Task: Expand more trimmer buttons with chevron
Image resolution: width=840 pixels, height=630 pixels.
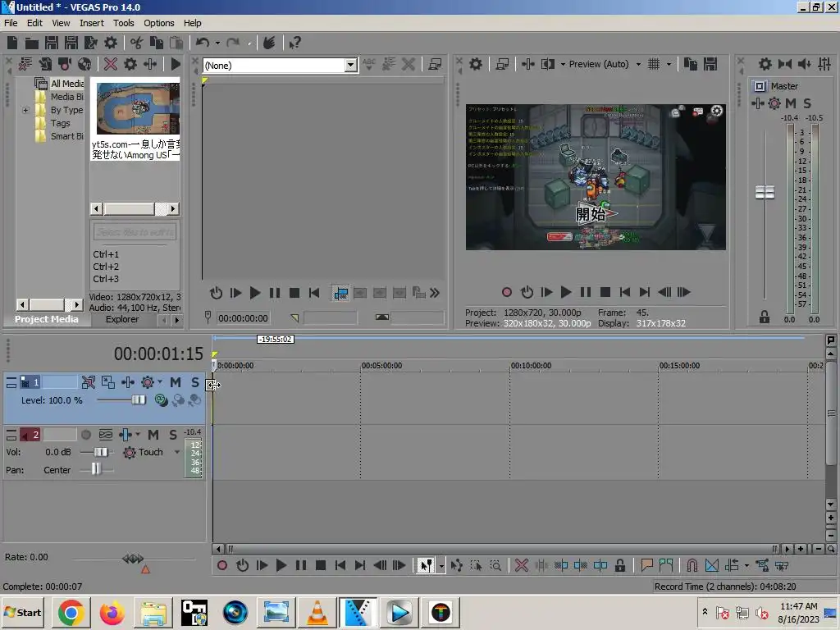Action: point(435,293)
